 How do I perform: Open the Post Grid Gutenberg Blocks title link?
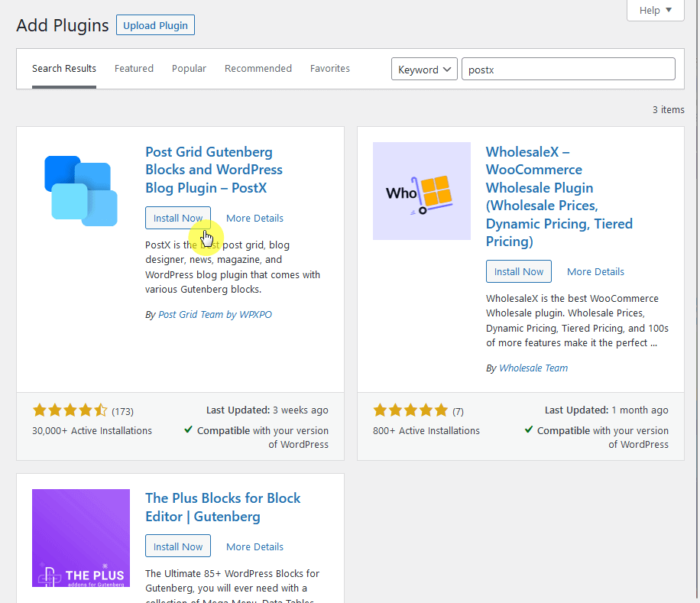click(214, 170)
